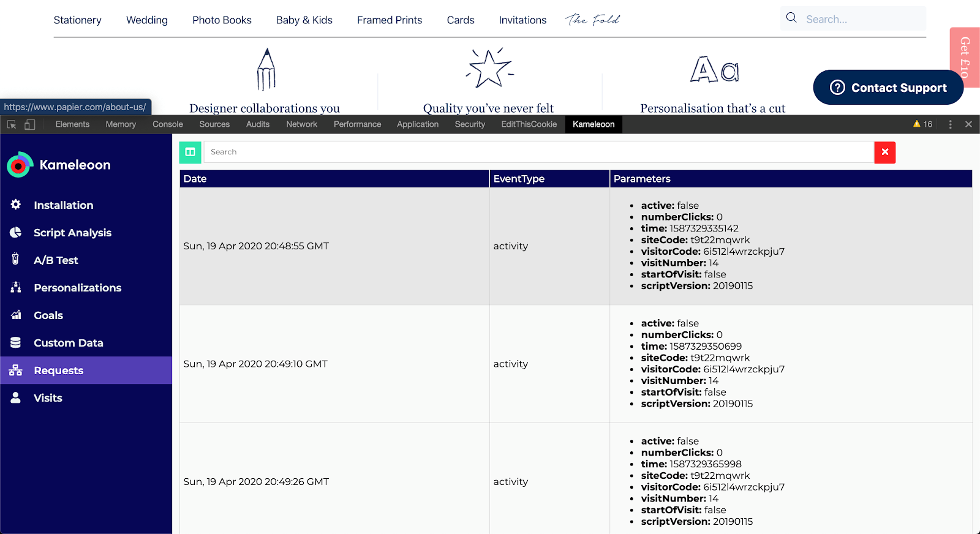This screenshot has height=534, width=980.
Task: Open Script Analysis section
Action: pyautogui.click(x=86, y=232)
